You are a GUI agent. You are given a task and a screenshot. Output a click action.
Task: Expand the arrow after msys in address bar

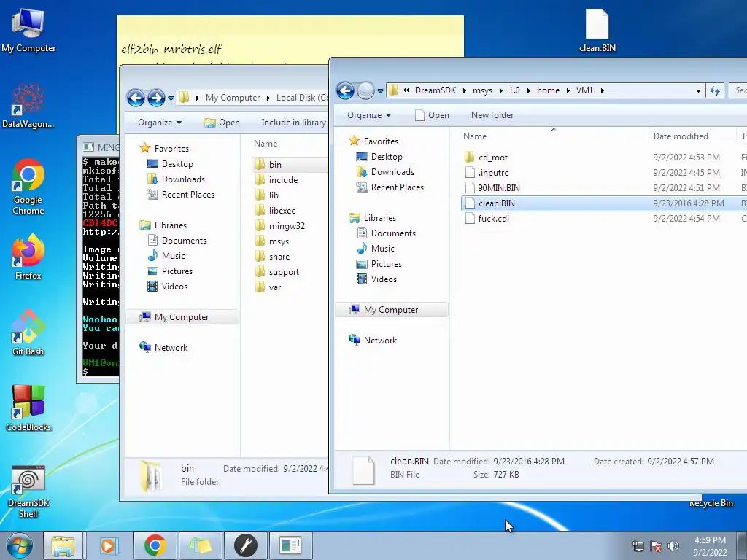click(x=500, y=90)
